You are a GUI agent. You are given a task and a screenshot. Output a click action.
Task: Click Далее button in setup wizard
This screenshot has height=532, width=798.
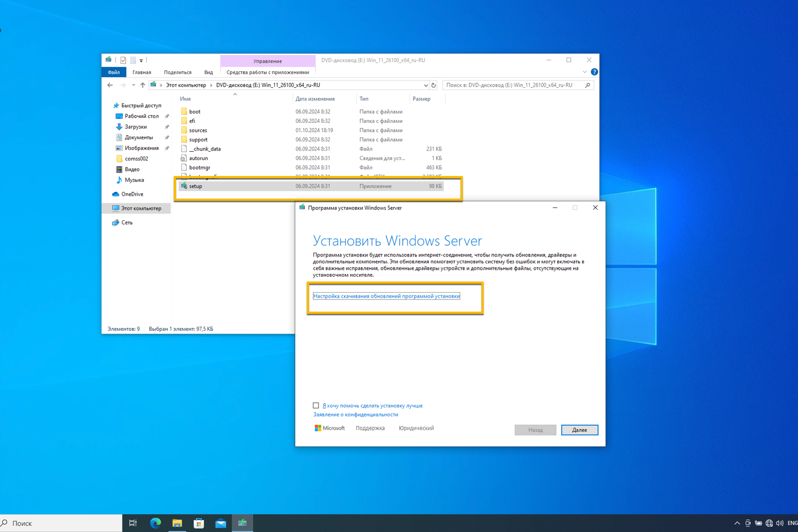point(579,430)
